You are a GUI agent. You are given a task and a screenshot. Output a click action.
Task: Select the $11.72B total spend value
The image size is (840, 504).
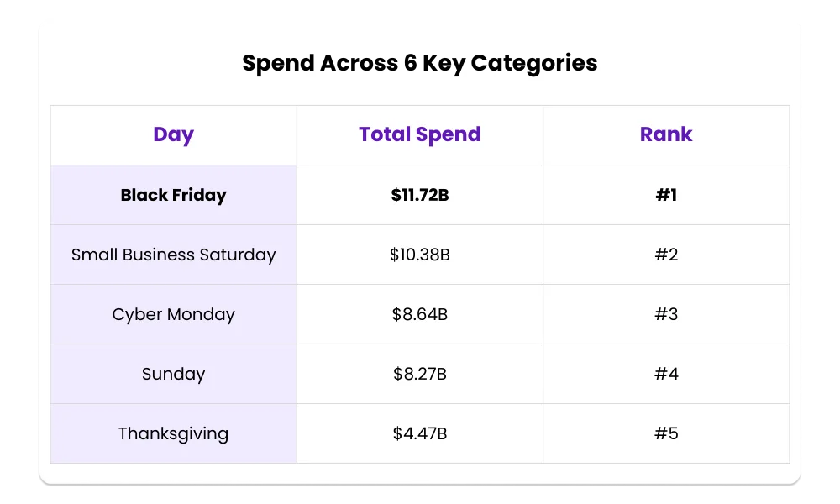[x=419, y=195]
